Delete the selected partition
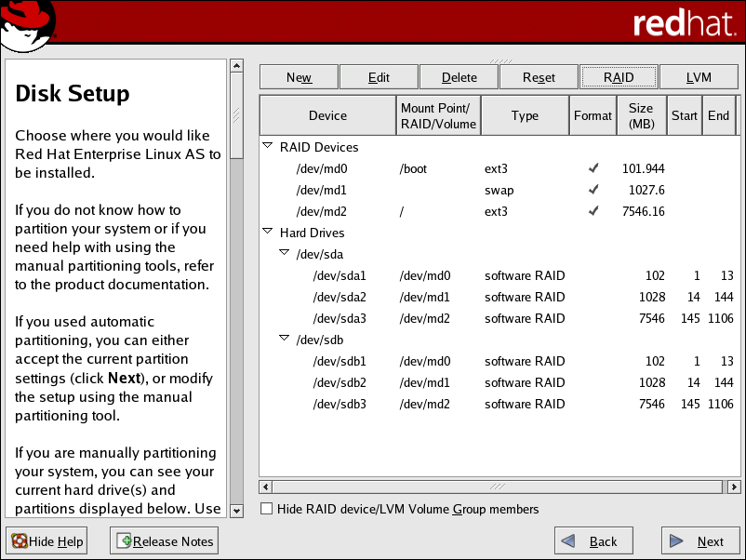Screen dimensions: 746x560 458,76
